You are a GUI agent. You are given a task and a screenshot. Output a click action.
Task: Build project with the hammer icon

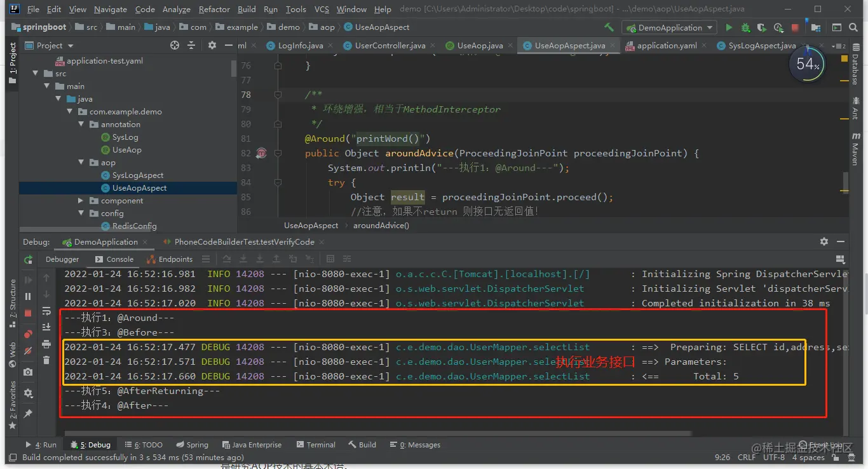point(609,27)
